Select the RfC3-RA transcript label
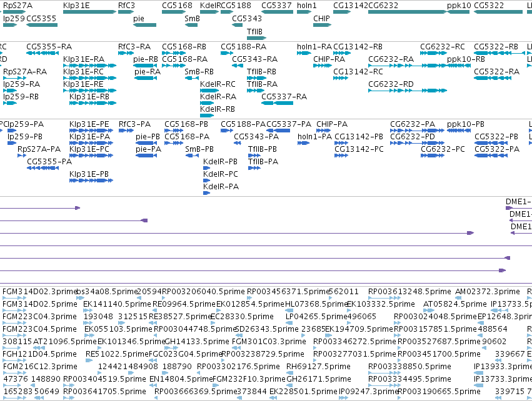532x401 pixels. click(x=134, y=46)
